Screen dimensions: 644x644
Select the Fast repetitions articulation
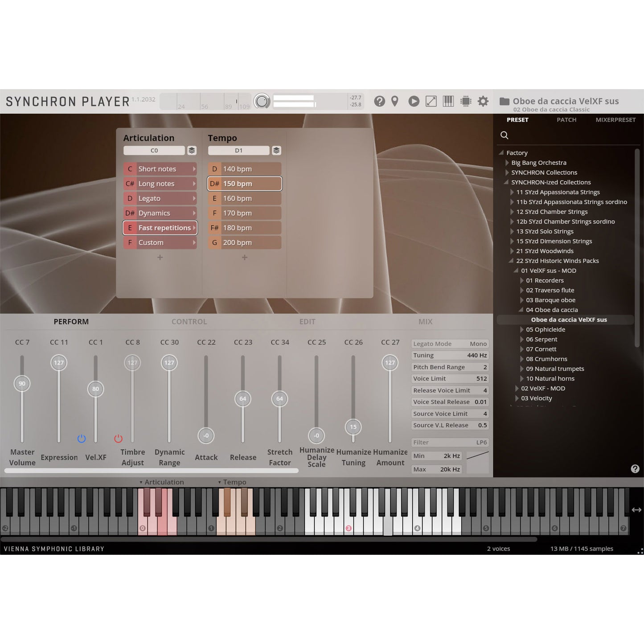click(x=160, y=228)
